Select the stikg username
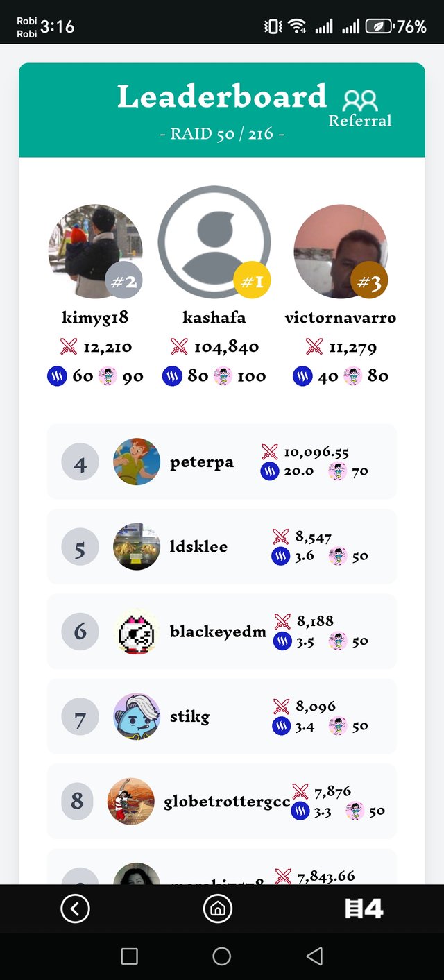 [189, 716]
